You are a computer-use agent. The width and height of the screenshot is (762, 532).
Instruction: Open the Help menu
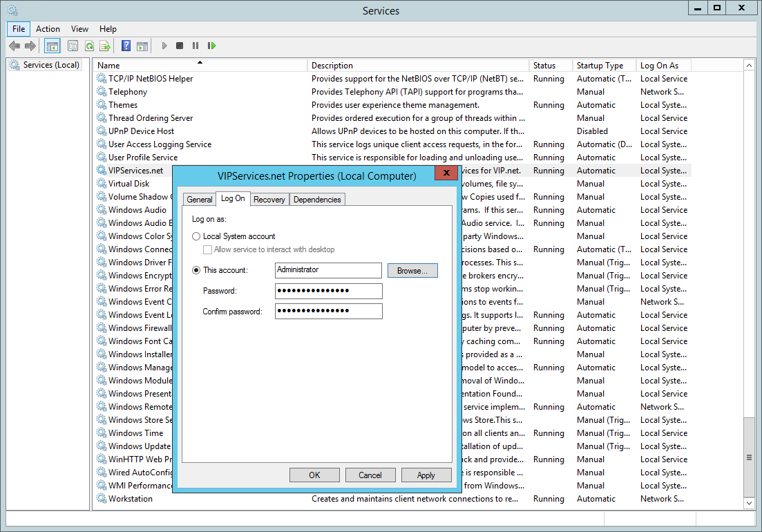click(108, 28)
